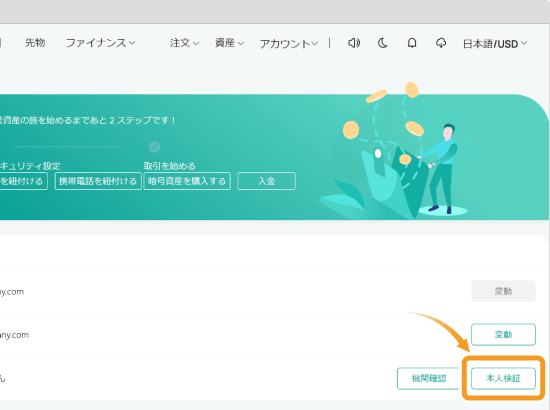The image size is (550, 410).
Task: Click the 機関確認 button
Action: [x=428, y=378]
